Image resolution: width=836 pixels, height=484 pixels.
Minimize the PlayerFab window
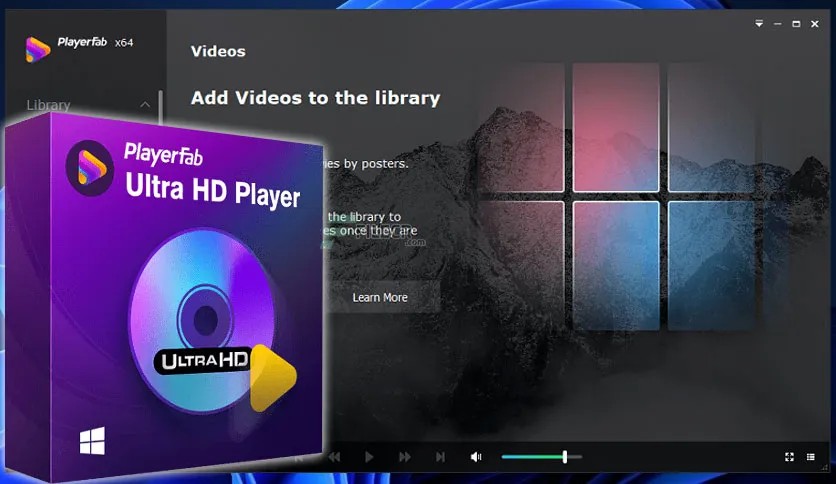pos(777,24)
